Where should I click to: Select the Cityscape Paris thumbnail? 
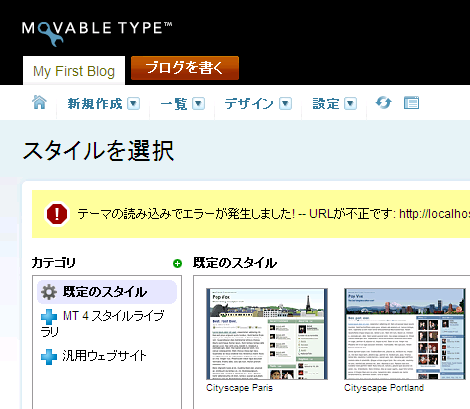tap(267, 334)
